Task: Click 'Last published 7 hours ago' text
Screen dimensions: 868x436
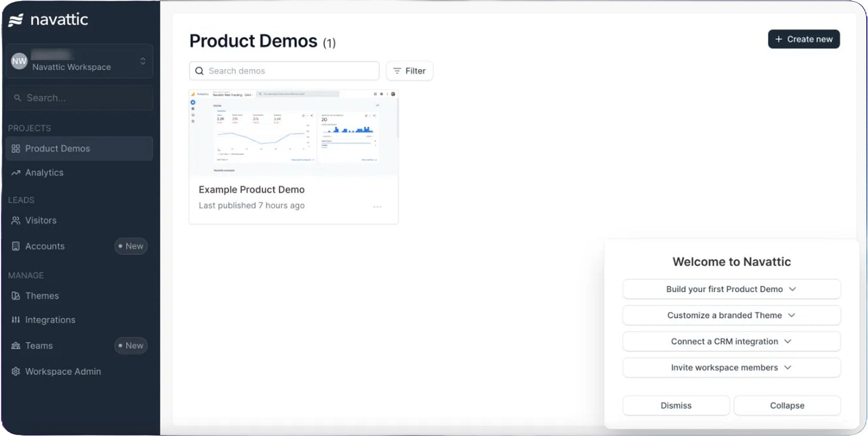Action: coord(252,205)
